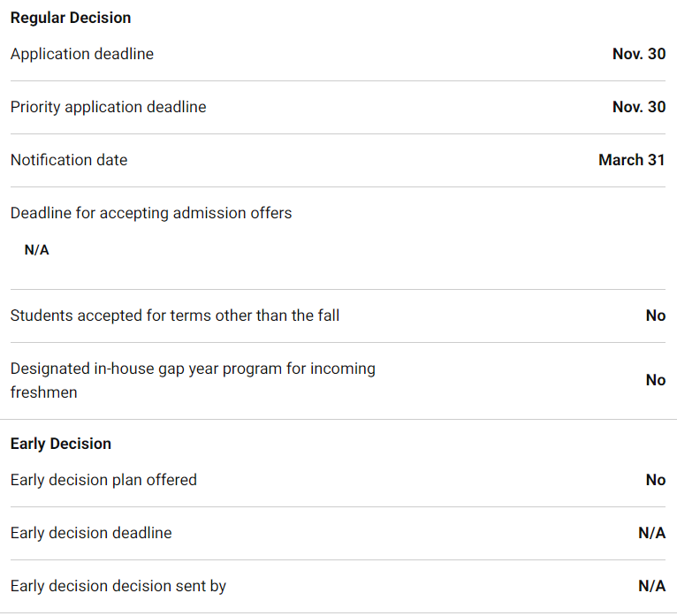
Task: Select the Early decision plan offered label
Action: [103, 480]
